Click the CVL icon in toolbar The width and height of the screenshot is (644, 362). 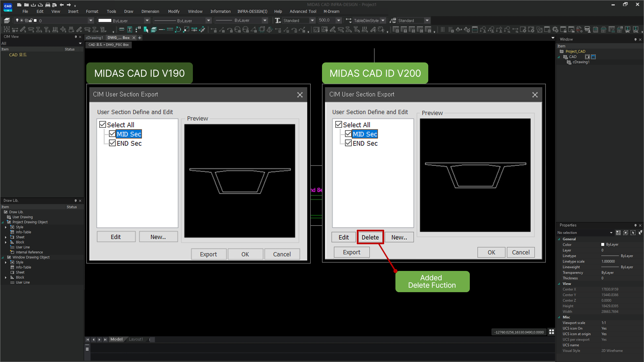[x=635, y=30]
